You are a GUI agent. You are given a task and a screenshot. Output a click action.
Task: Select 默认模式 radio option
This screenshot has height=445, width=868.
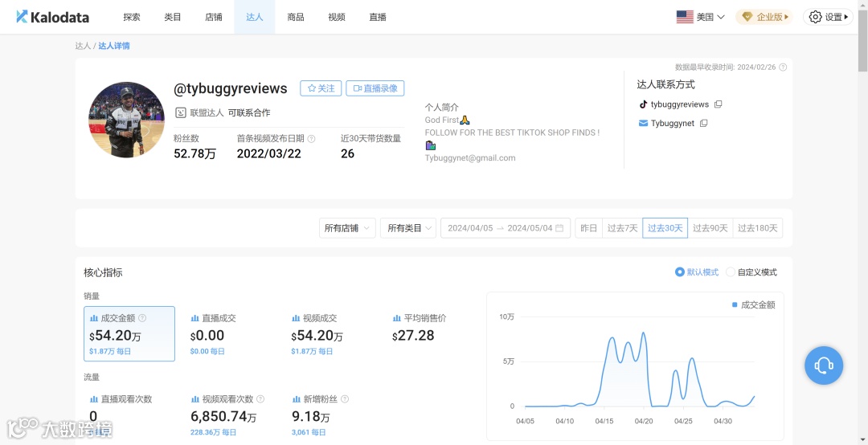point(680,272)
